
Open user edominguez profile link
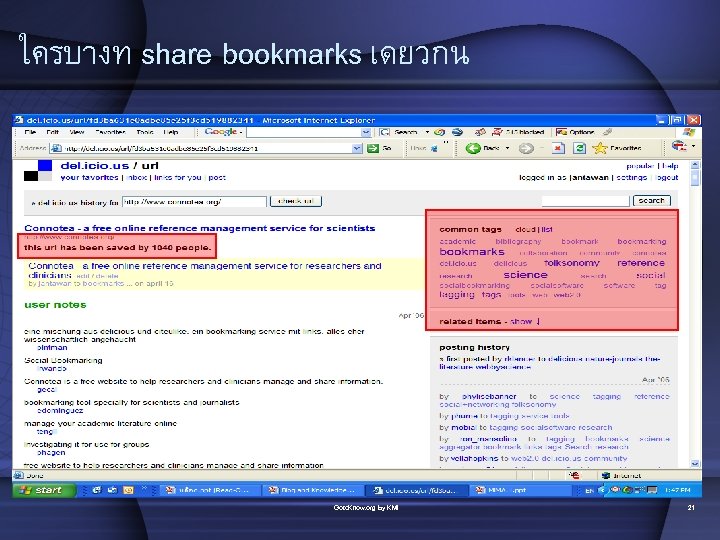(60, 411)
